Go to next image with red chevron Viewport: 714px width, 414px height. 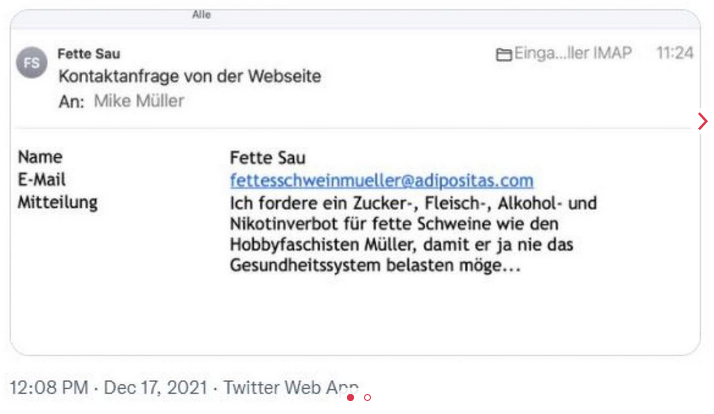click(x=702, y=121)
